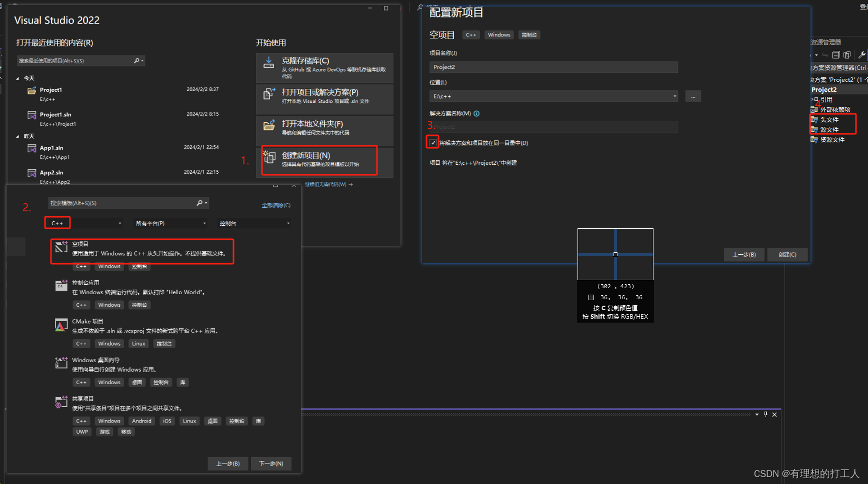This screenshot has height=484, width=868.
Task: Click the Clear all link in template filters
Action: [x=276, y=205]
